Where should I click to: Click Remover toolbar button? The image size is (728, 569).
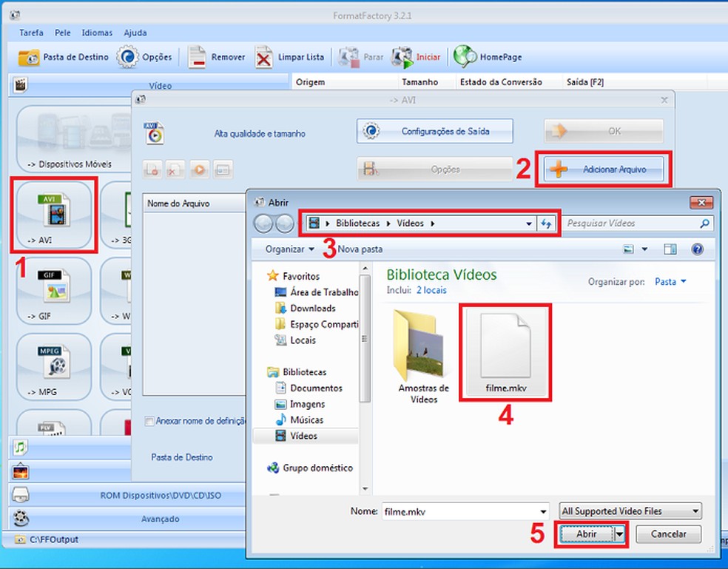(217, 57)
